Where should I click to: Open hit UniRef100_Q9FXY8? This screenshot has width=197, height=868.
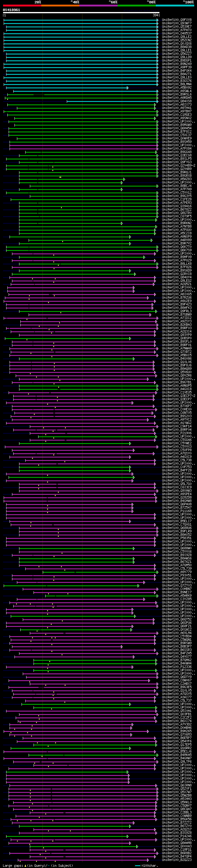point(177,20)
